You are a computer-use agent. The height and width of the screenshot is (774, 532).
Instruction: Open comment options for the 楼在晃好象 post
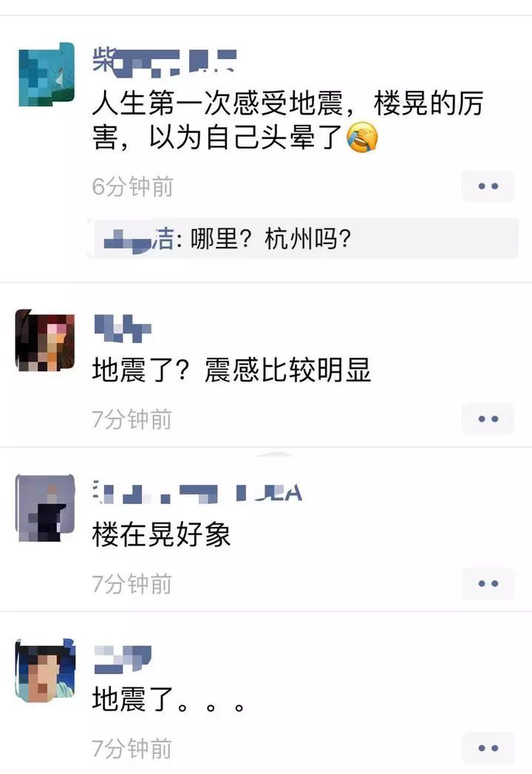tap(488, 583)
